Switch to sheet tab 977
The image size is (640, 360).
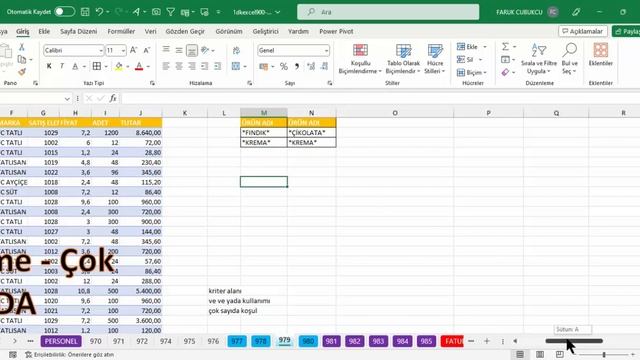[x=237, y=341]
